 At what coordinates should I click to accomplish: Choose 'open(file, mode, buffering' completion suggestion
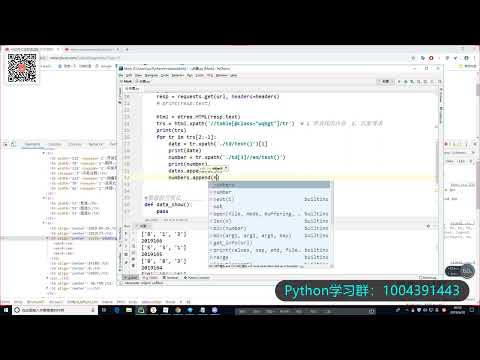coord(269,214)
